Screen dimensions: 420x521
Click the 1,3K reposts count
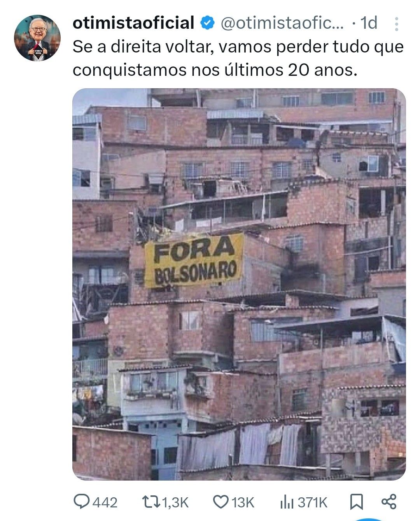[175, 502]
